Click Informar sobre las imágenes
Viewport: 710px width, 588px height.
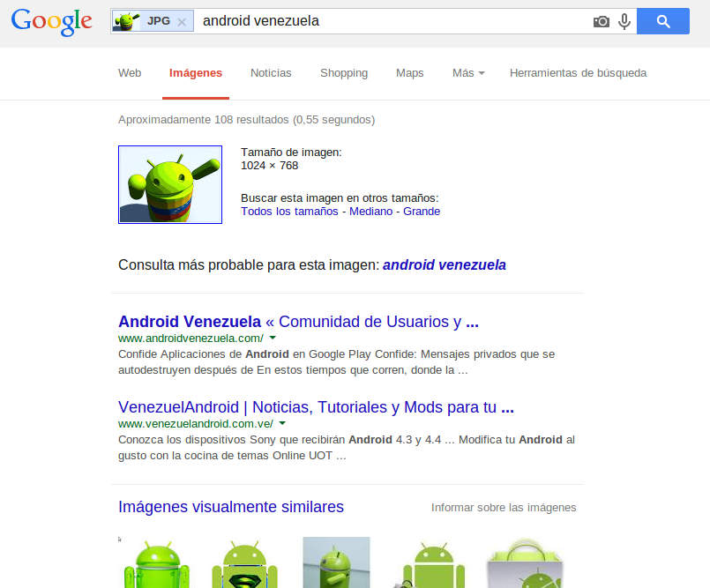pyautogui.click(x=504, y=508)
